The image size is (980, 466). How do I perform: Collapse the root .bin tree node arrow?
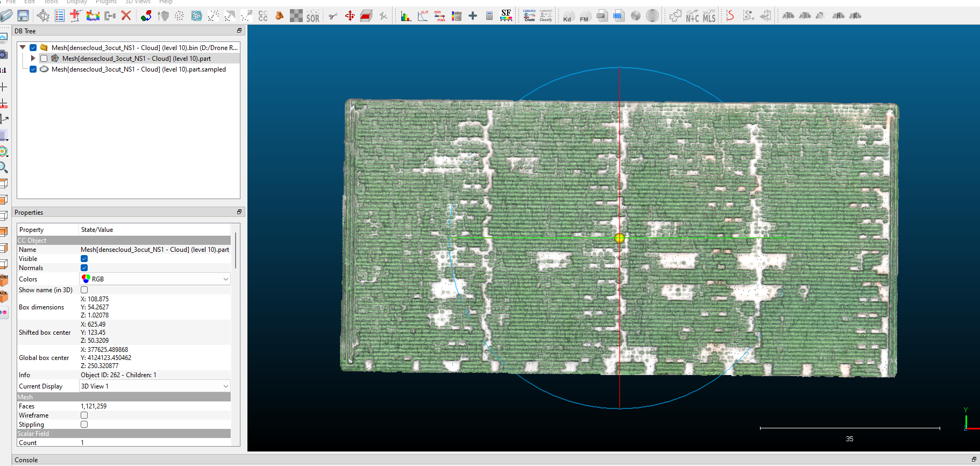pos(23,47)
